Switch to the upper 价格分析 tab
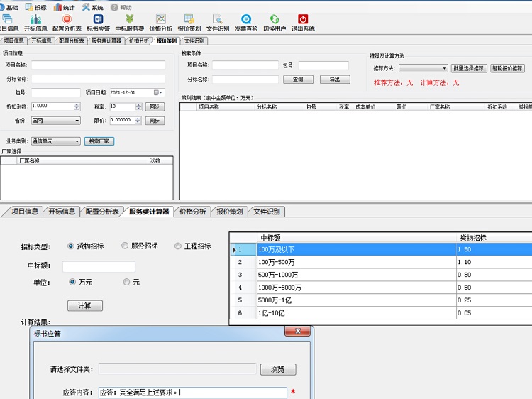532x399 pixels. point(139,40)
